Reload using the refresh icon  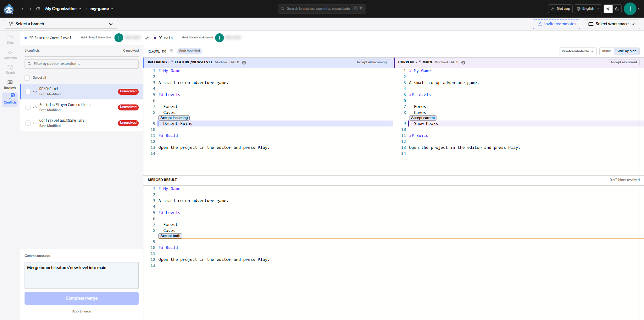pos(38,9)
